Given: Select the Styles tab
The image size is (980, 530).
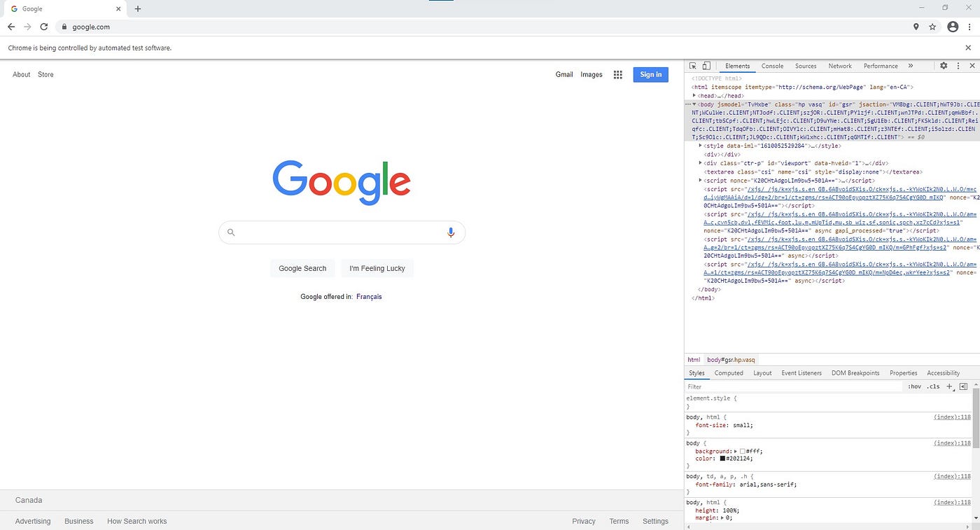Looking at the screenshot, I should 696,373.
